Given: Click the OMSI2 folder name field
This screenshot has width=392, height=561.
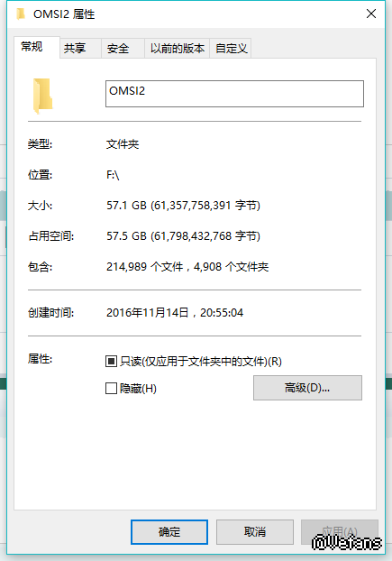Looking at the screenshot, I should click(234, 94).
